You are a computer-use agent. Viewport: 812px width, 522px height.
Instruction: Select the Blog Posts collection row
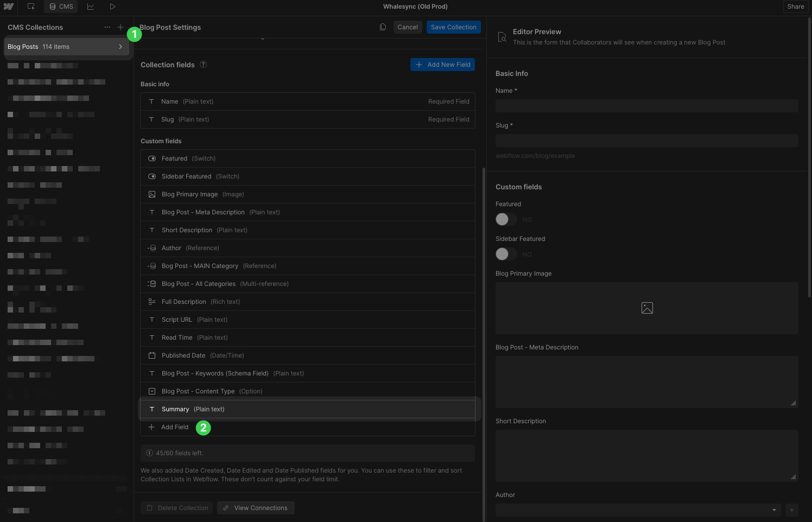(67, 47)
